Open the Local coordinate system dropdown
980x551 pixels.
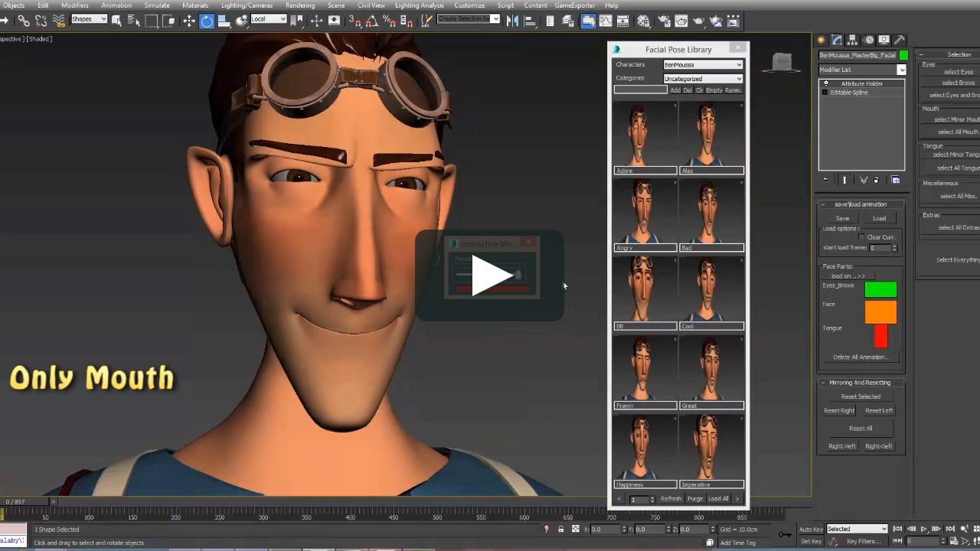(269, 19)
